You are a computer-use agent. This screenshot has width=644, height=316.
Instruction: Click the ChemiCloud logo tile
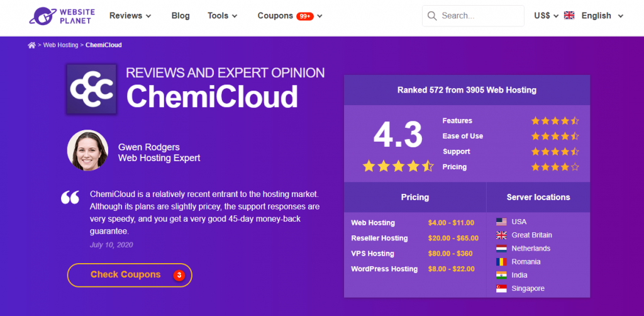pos(92,89)
